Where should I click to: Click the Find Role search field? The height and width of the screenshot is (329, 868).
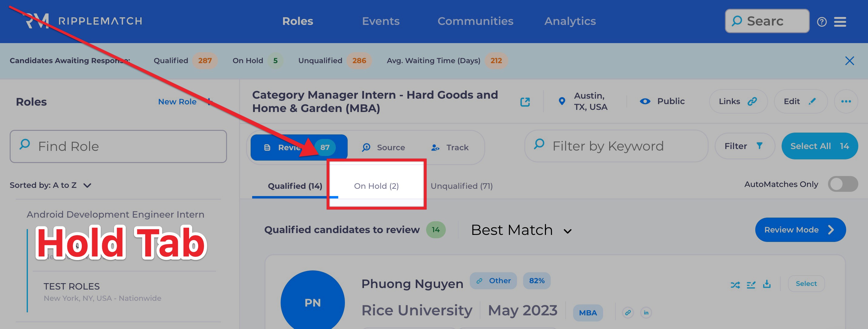[118, 147]
